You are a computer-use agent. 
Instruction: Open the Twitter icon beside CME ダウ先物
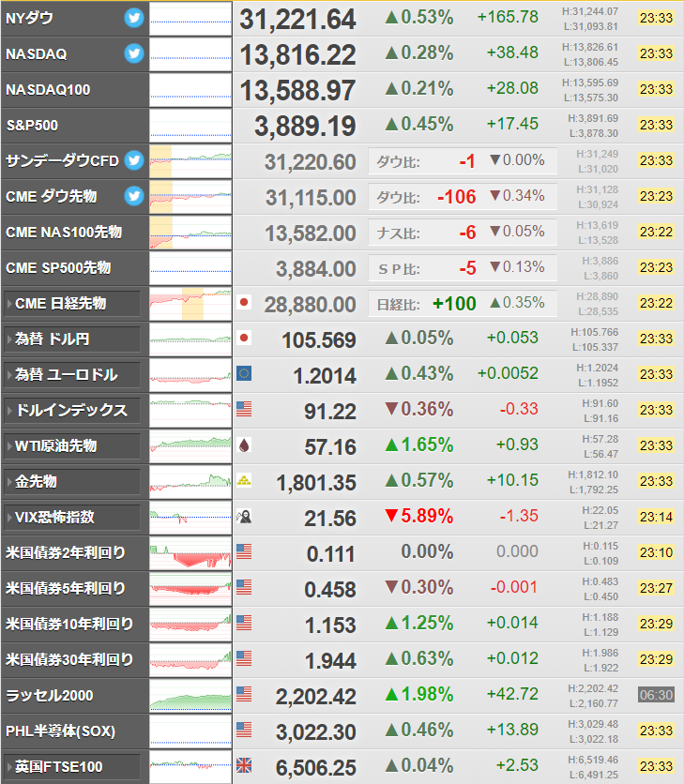pos(134,196)
